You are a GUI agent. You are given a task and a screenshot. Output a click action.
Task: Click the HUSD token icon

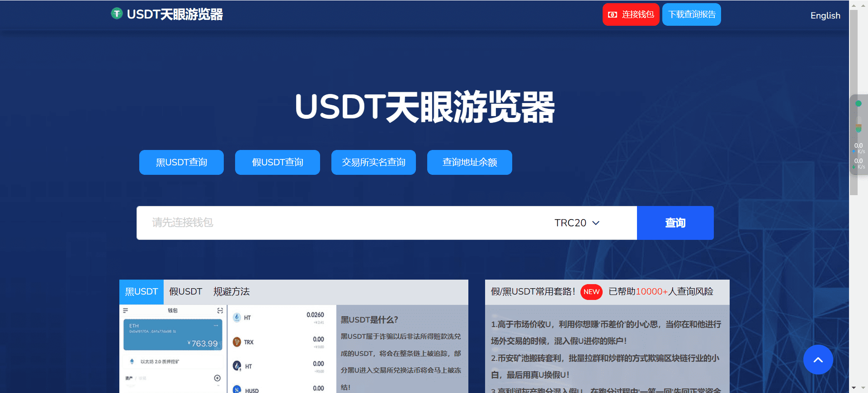[x=237, y=389]
